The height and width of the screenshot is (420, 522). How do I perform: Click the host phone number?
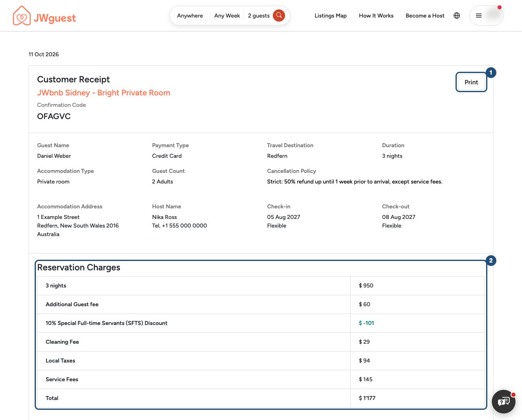click(179, 225)
